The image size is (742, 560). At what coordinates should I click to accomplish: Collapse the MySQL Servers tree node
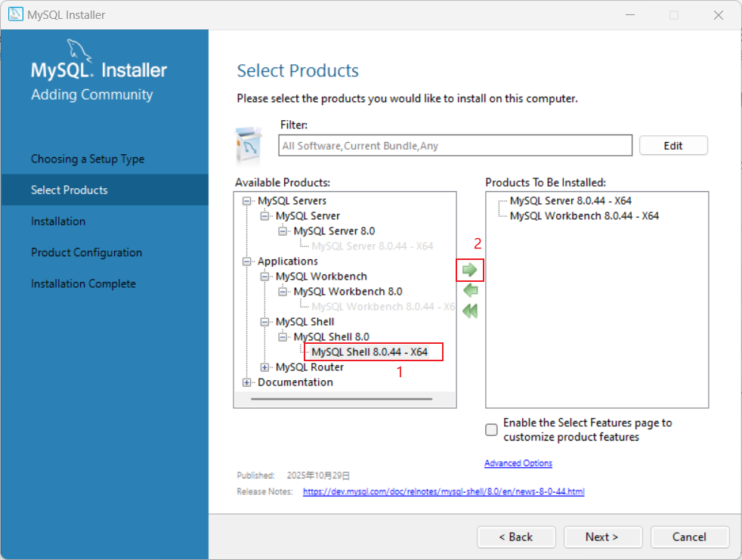tap(246, 201)
